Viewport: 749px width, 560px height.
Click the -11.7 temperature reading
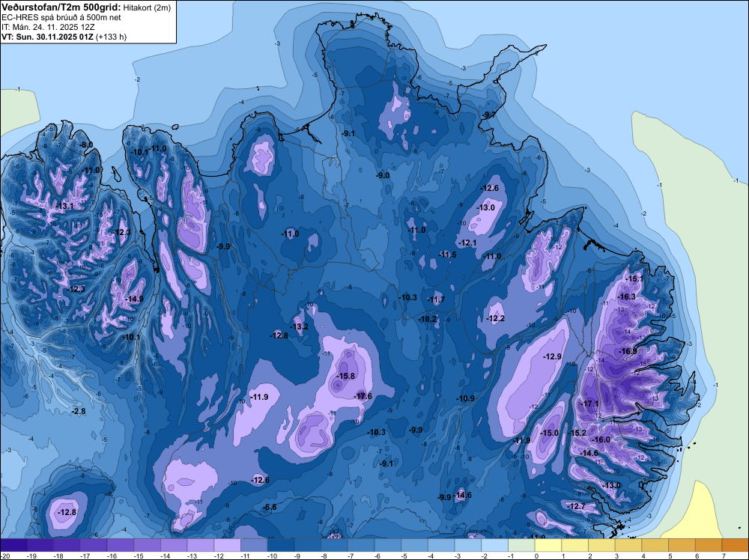436,299
